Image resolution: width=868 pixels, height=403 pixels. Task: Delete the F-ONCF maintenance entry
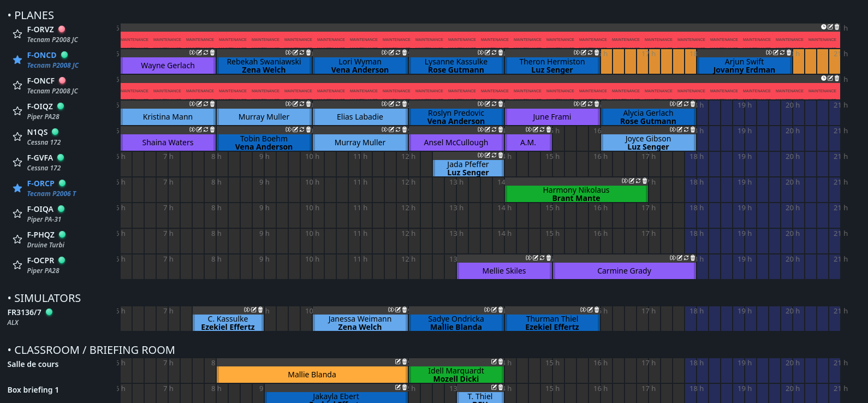pyautogui.click(x=837, y=78)
